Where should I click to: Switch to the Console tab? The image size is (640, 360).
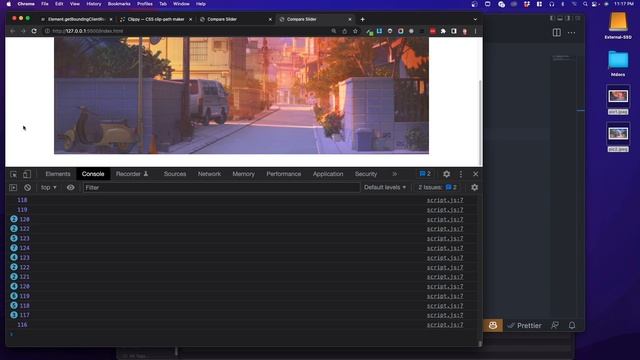93,174
